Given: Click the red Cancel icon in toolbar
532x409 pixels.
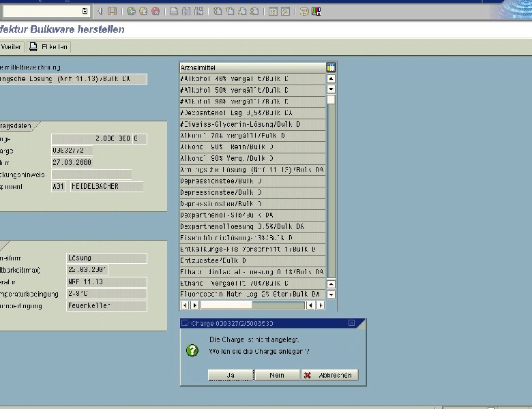Looking at the screenshot, I should pos(156,11).
